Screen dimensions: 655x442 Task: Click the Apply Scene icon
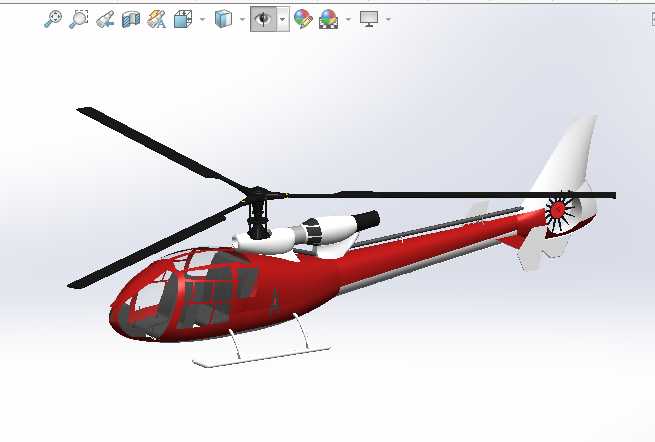pyautogui.click(x=328, y=19)
